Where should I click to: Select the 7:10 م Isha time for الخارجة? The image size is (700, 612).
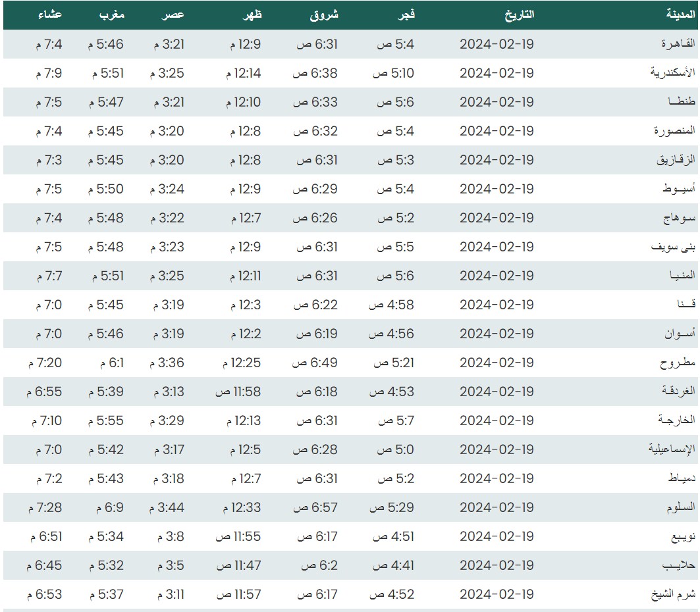[x=45, y=421]
